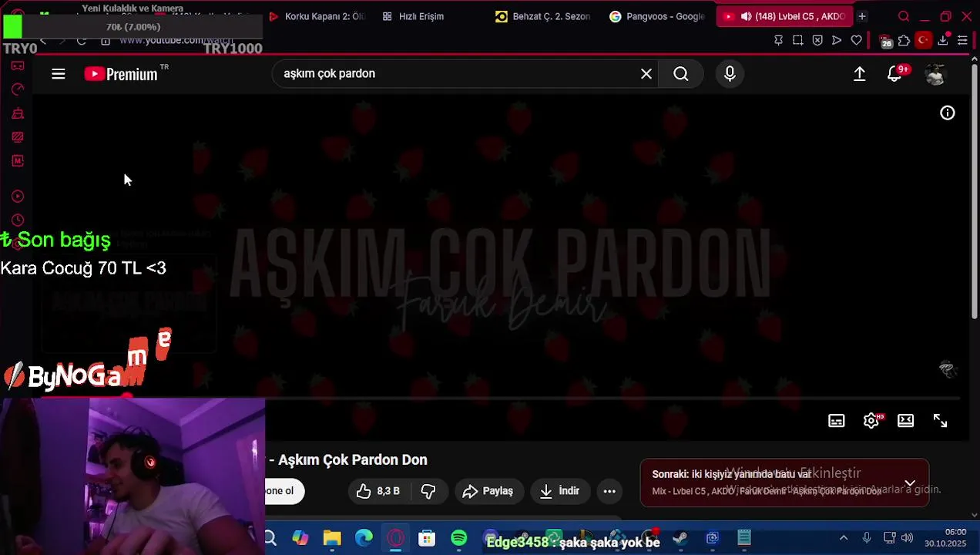The width and height of the screenshot is (980, 555).
Task: Show video info card icon
Action: [948, 113]
